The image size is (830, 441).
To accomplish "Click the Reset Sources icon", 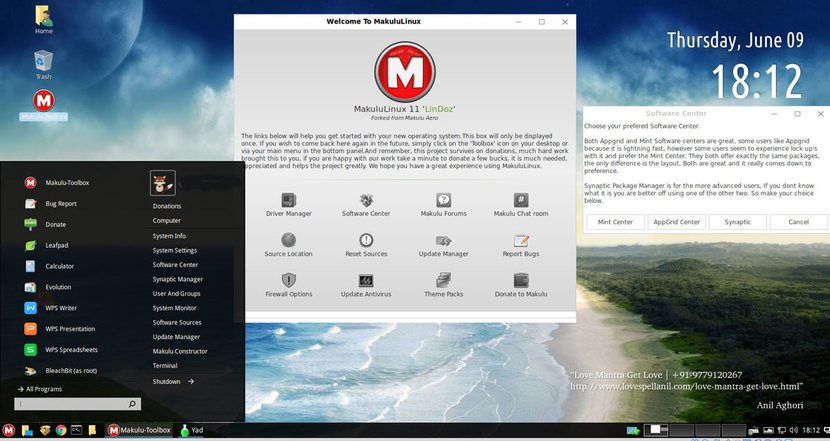I will pyautogui.click(x=365, y=241).
